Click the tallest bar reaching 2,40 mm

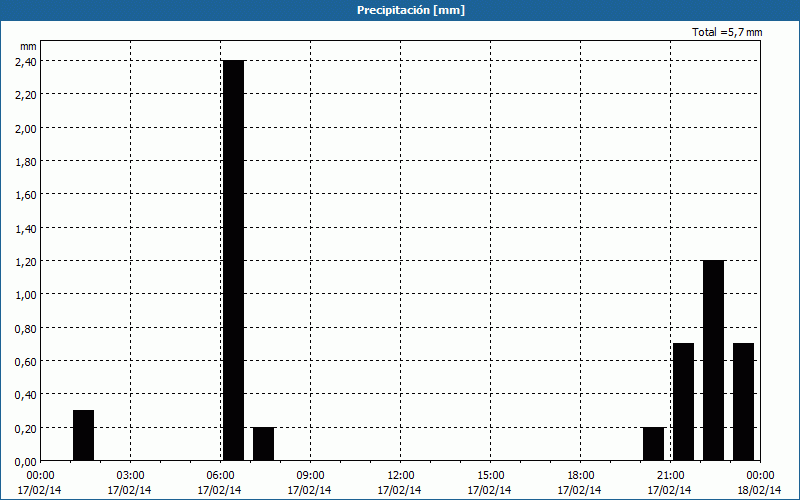pyautogui.click(x=234, y=260)
